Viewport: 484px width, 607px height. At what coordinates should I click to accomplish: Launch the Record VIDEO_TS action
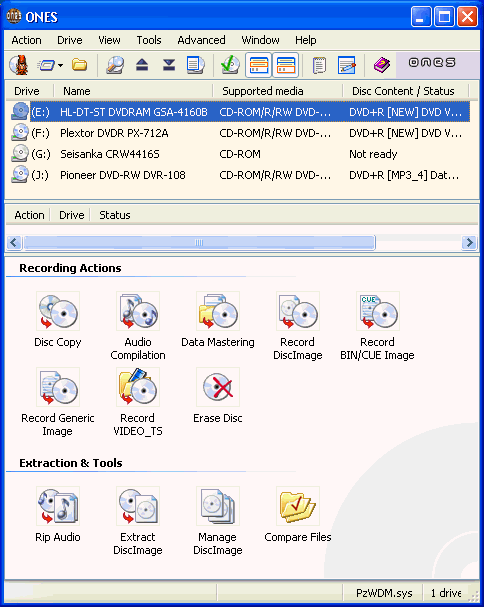(138, 402)
